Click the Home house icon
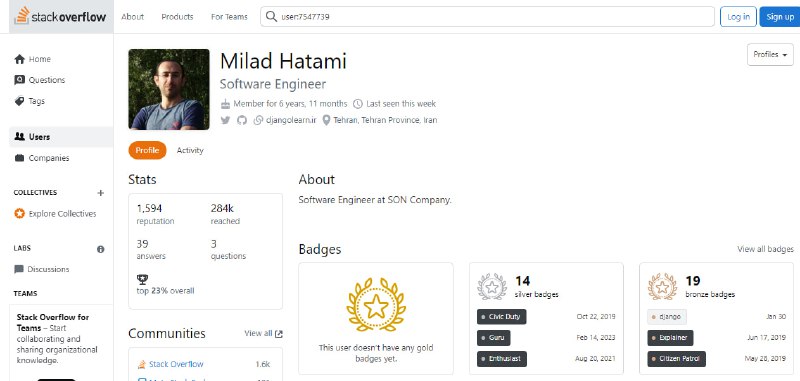 coord(19,59)
